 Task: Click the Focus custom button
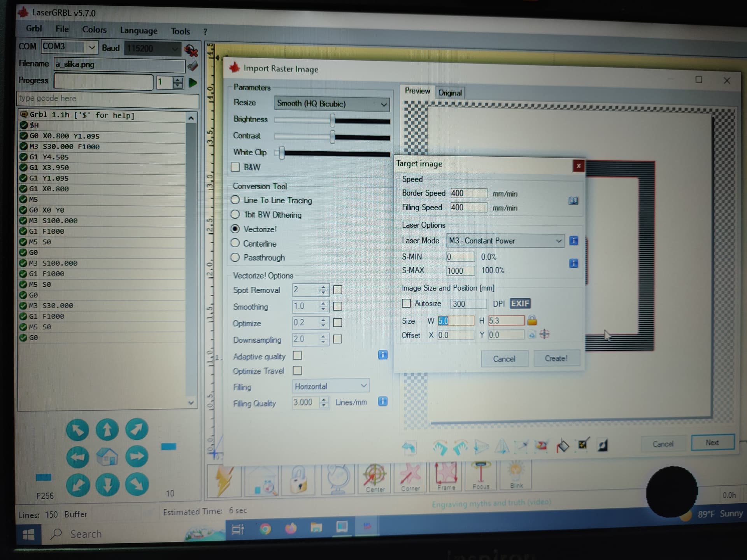click(x=481, y=476)
